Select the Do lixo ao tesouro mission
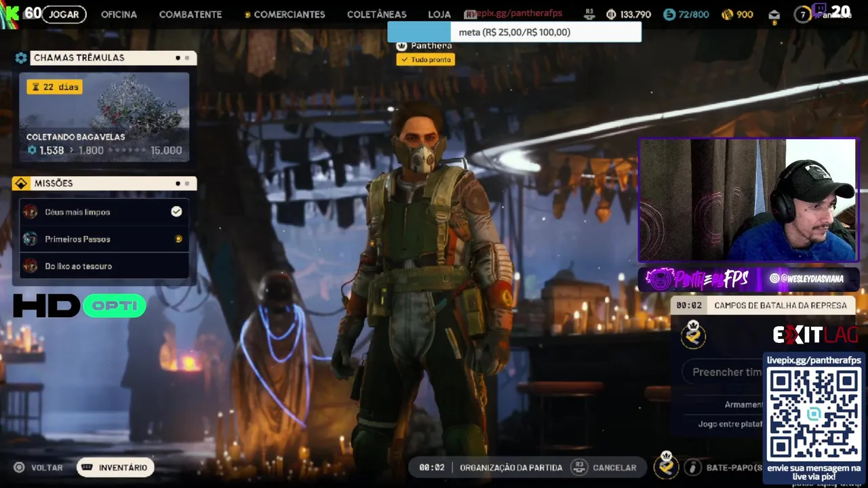Viewport: 868px width, 488px height. point(104,266)
